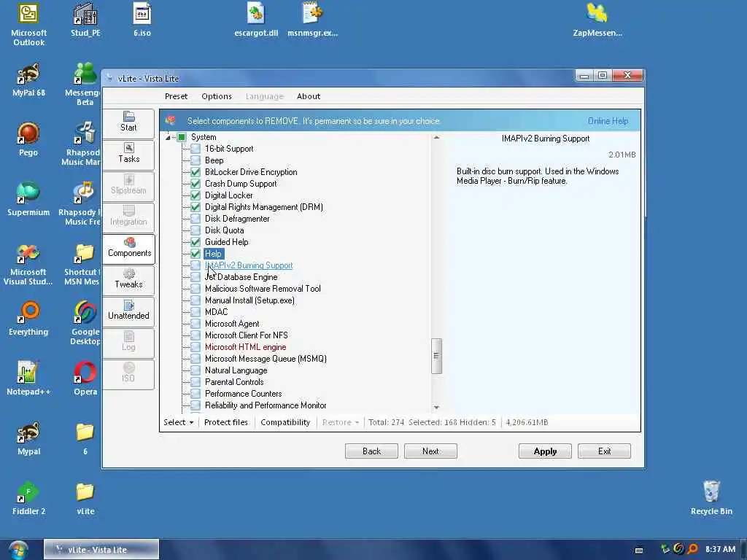This screenshot has width=747, height=560.
Task: Click the component list scrollbar thumb
Action: (436, 356)
